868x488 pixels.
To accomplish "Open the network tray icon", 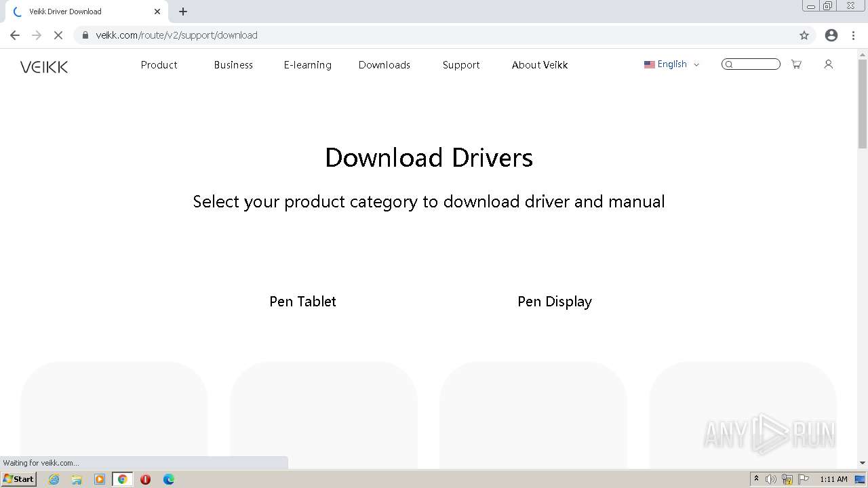I will tap(787, 479).
